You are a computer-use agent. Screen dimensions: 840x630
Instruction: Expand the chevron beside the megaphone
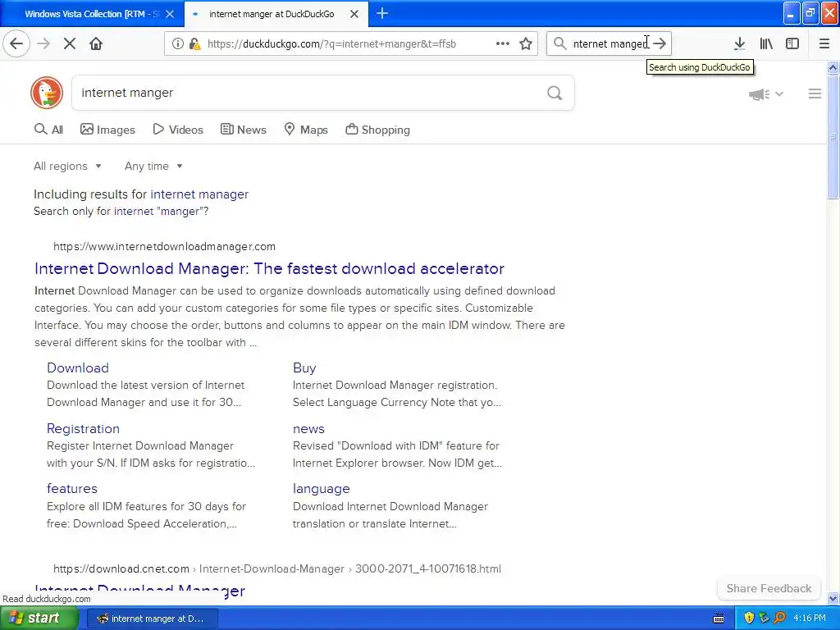779,94
